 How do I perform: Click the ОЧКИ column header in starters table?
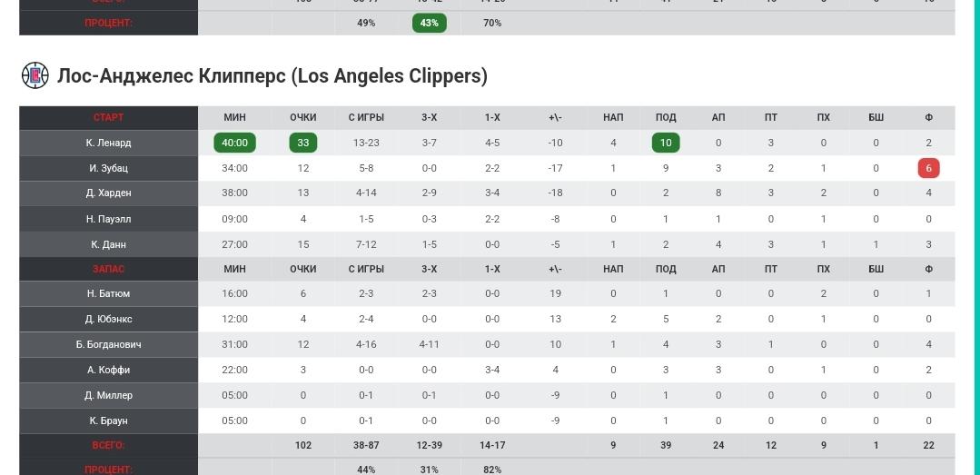coord(303,117)
